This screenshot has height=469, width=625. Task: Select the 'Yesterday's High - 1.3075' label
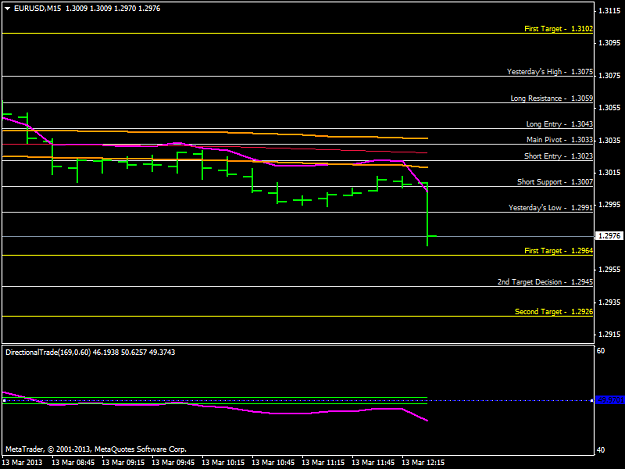550,71
